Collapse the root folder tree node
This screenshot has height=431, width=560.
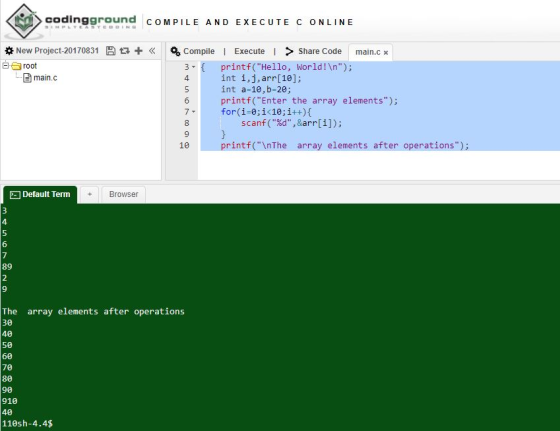[x=5, y=65]
